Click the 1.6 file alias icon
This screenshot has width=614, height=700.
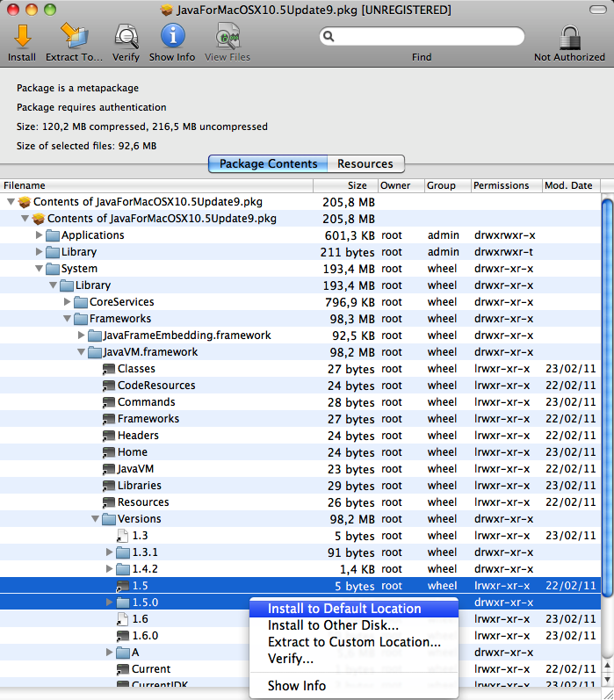[x=122, y=619]
